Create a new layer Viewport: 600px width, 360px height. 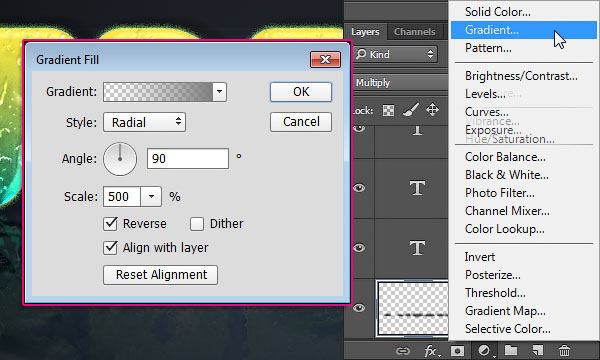[538, 350]
